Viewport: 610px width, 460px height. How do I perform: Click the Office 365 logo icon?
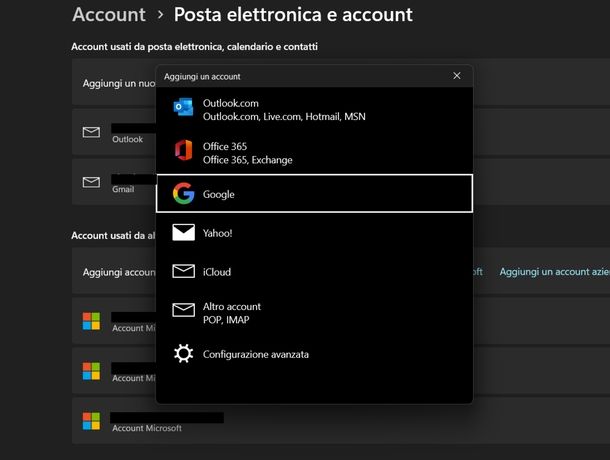183,150
